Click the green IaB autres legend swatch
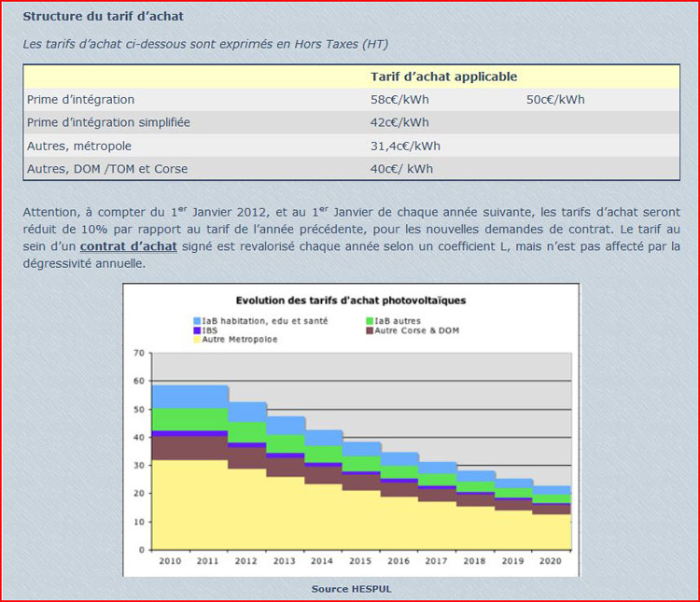The image size is (700, 602). pos(367,320)
